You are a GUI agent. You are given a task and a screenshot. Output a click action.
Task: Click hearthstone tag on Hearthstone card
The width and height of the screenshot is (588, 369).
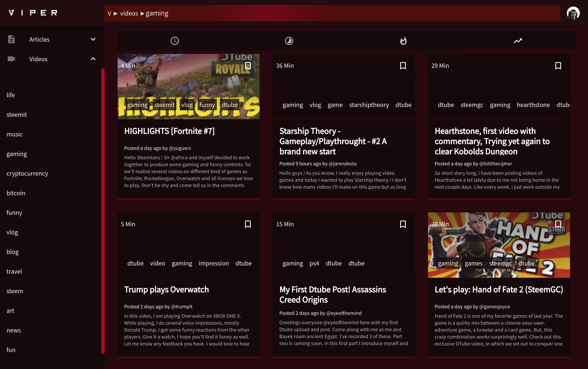coord(533,105)
